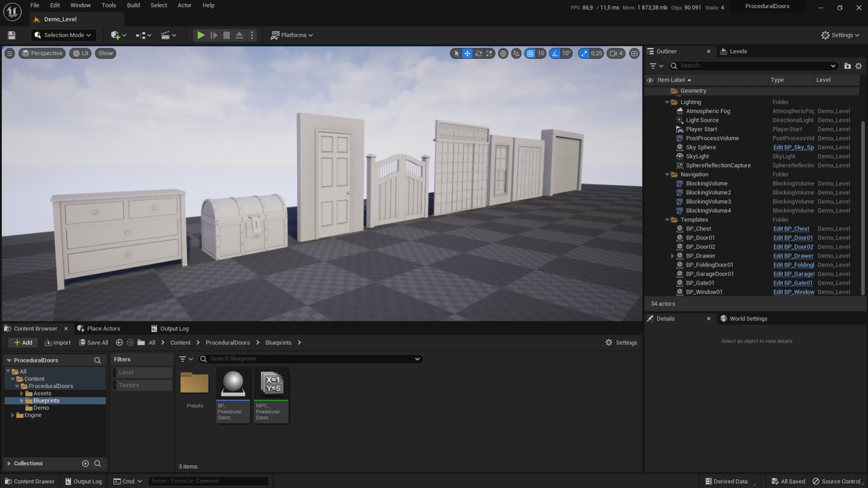Screen dimensions: 868x488
Task: Toggle the world/local coordinate system globe icon
Action: (503, 54)
